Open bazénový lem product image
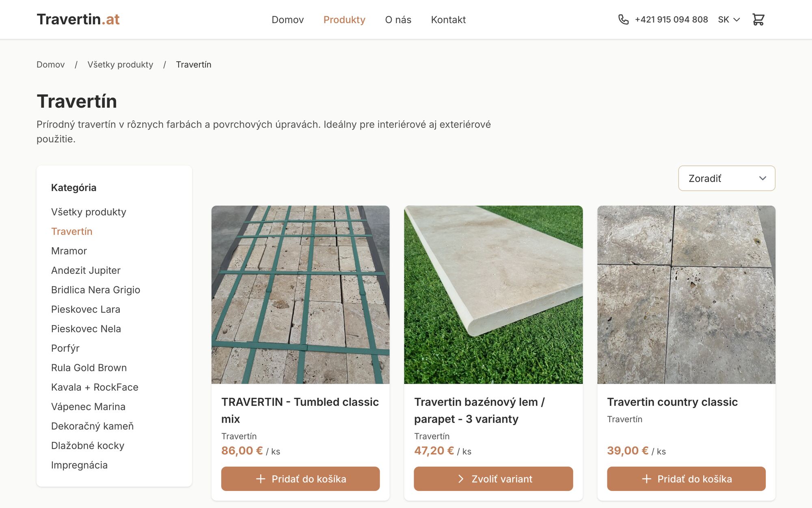The image size is (812, 508). tap(493, 295)
